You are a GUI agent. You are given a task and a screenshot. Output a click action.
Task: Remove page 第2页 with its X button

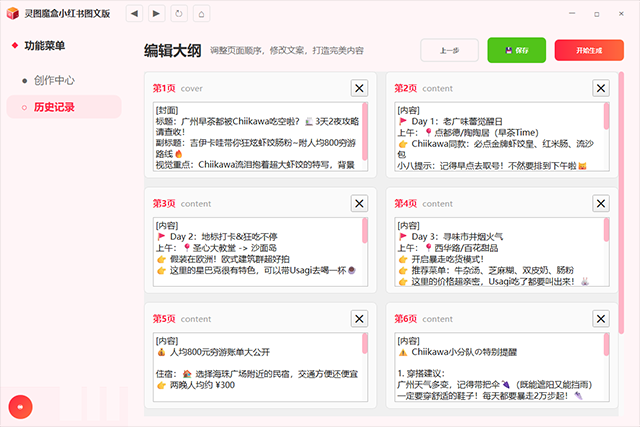[x=601, y=88]
